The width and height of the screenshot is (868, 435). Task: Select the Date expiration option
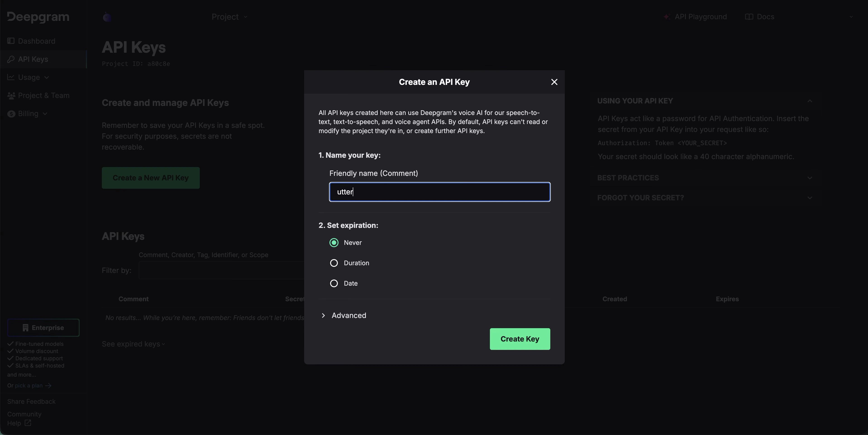pyautogui.click(x=334, y=283)
